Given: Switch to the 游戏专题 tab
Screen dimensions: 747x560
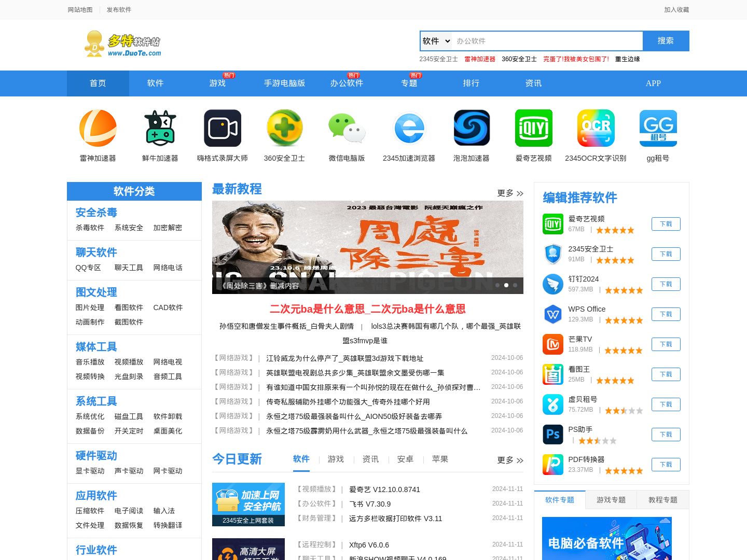Looking at the screenshot, I should tap(611, 500).
